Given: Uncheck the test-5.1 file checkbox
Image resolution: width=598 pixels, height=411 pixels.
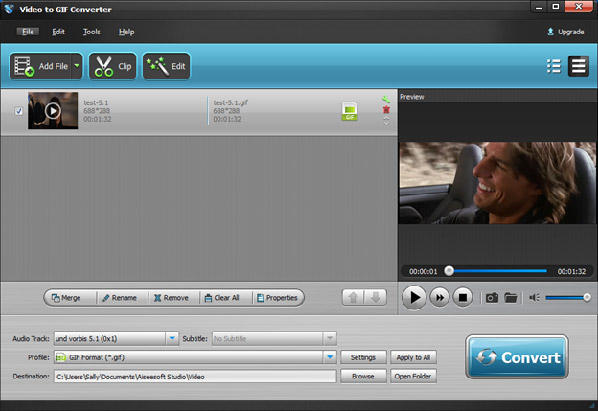Looking at the screenshot, I should pos(18,111).
